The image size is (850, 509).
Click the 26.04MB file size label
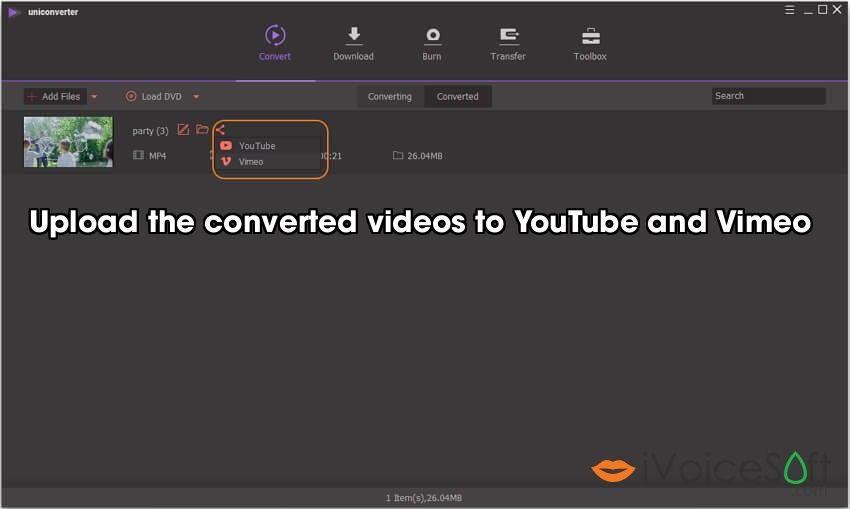pyautogui.click(x=424, y=156)
